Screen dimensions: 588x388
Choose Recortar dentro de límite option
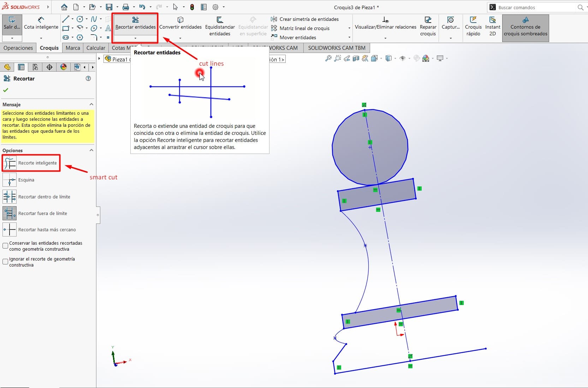click(37, 197)
